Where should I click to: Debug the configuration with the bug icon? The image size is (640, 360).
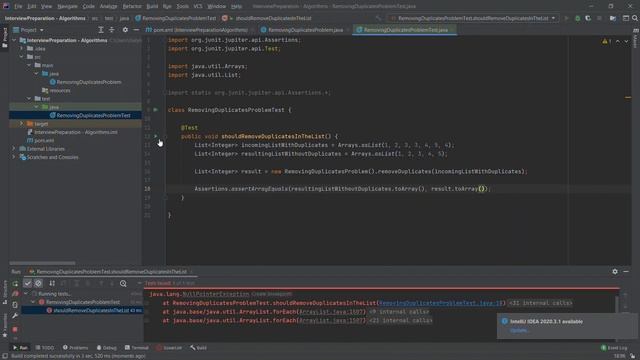[x=577, y=18]
